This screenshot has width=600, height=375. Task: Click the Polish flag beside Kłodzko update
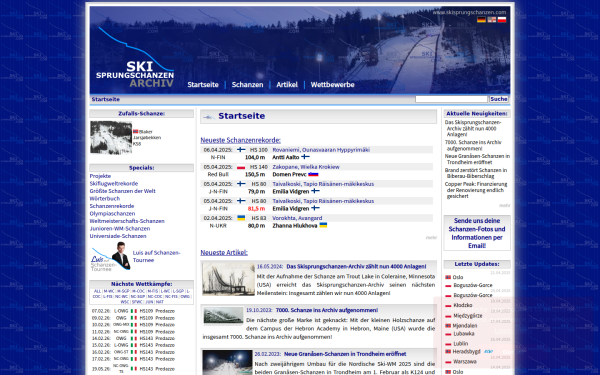tap(448, 305)
